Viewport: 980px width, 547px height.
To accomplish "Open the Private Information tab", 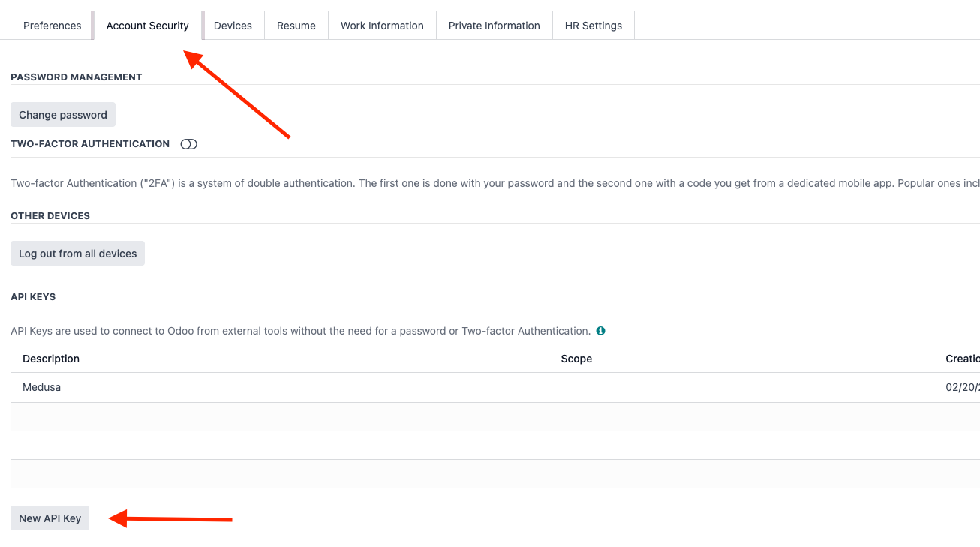I will [x=494, y=25].
